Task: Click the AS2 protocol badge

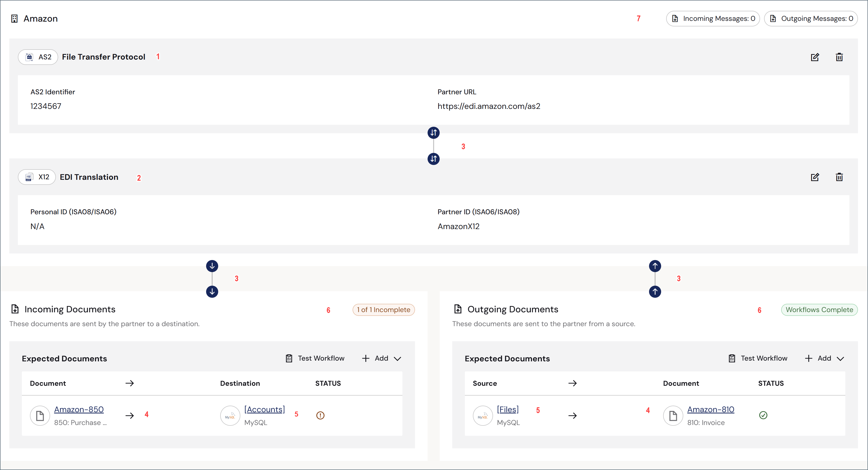Action: coord(38,57)
